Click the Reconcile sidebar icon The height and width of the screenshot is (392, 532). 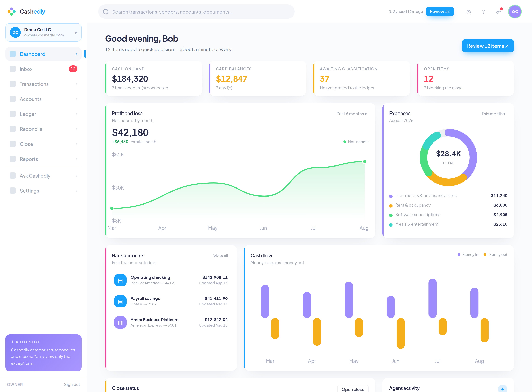(x=13, y=129)
